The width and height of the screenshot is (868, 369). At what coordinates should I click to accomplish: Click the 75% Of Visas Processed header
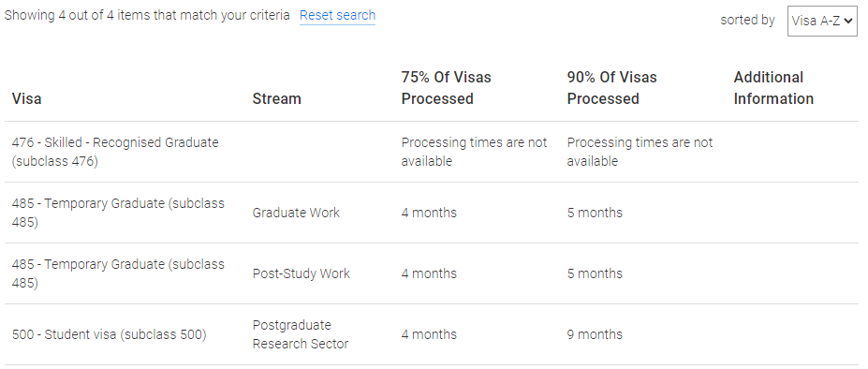tap(447, 88)
